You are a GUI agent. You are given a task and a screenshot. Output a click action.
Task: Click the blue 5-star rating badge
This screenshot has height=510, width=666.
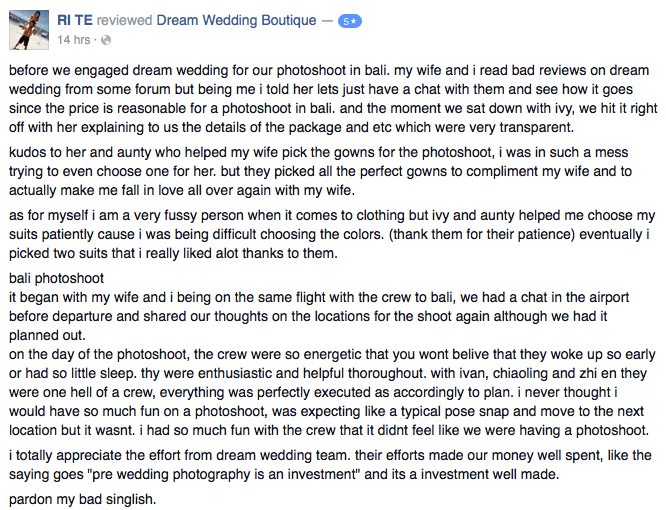point(350,21)
